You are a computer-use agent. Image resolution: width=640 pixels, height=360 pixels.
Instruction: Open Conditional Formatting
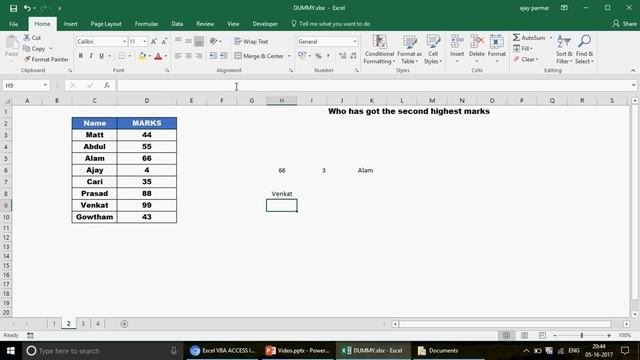pos(379,49)
